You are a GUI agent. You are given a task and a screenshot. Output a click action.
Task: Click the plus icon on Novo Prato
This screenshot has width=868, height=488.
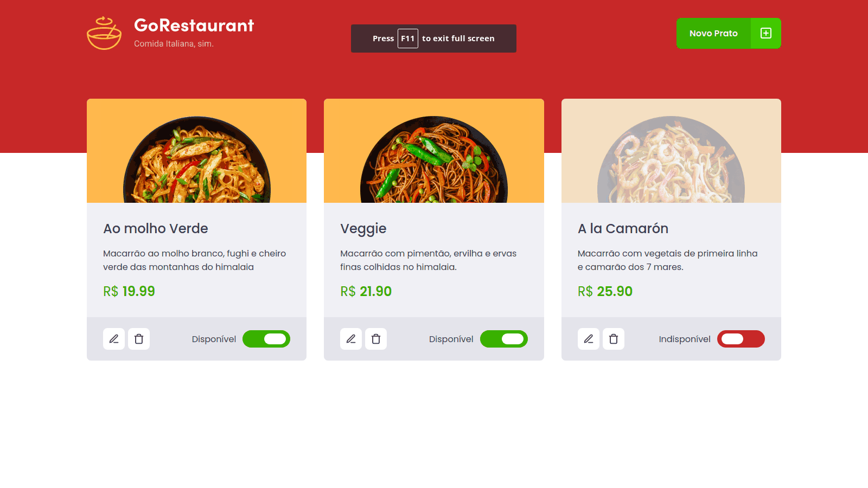pos(766,33)
